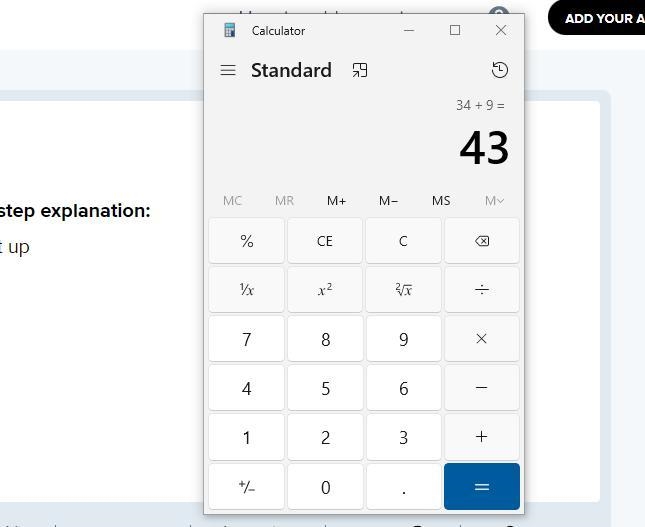Image resolution: width=645 pixels, height=527 pixels.
Task: Click the square root key
Action: tap(404, 290)
